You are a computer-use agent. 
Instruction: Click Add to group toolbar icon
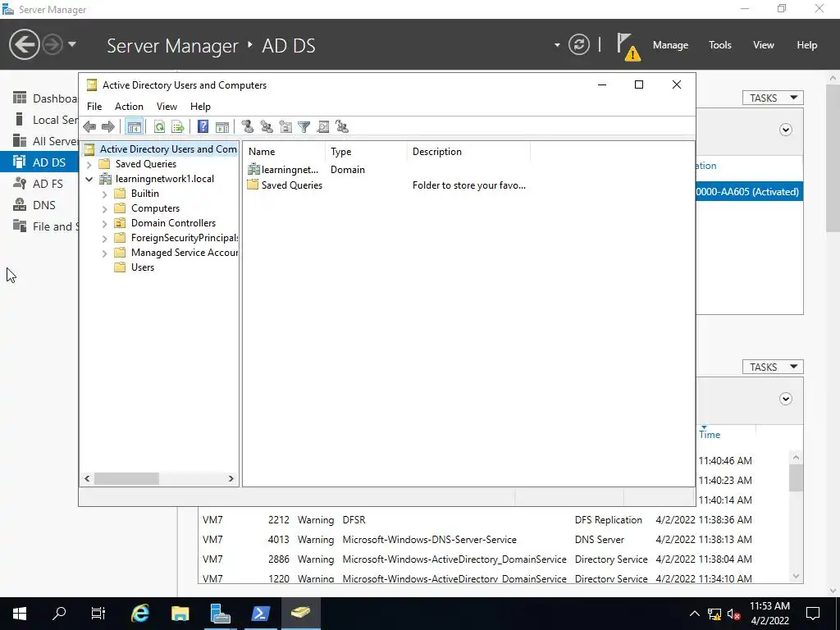click(342, 127)
